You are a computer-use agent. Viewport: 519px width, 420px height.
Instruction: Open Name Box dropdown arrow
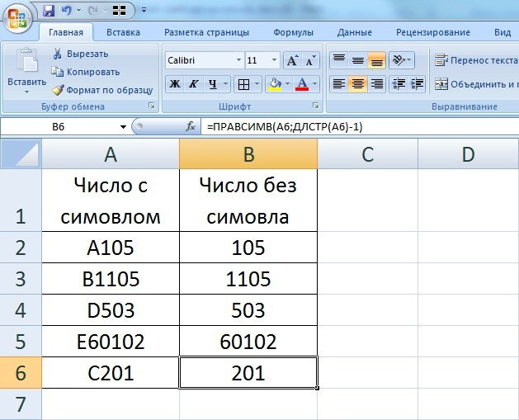[123, 127]
